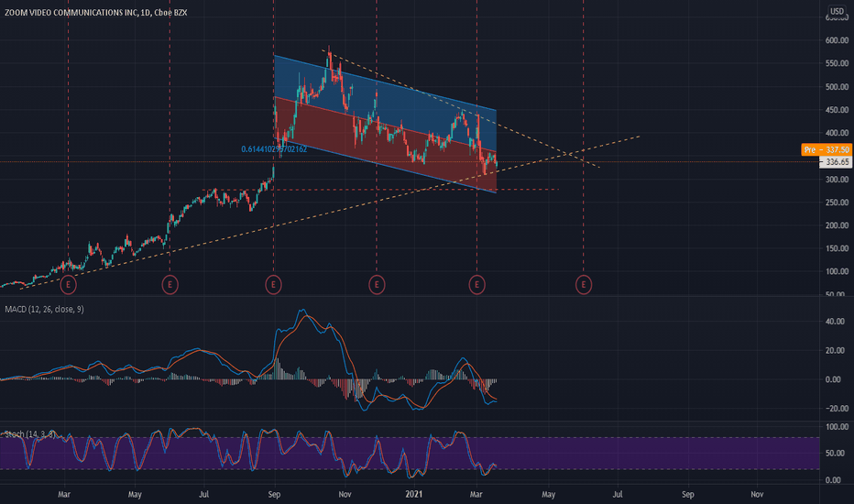Click the 250.00 price axis label
The width and height of the screenshot is (854, 504).
point(837,203)
